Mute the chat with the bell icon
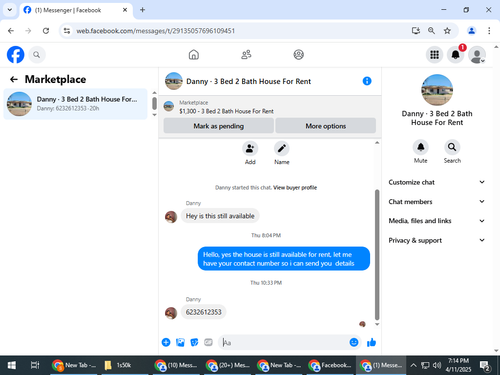This screenshot has width=500, height=375. [x=421, y=147]
